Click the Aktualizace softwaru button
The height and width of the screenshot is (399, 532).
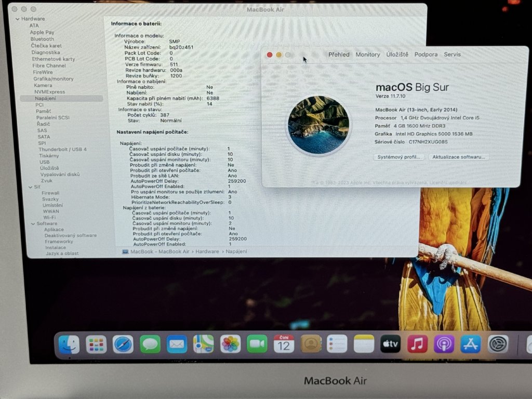tap(458, 157)
